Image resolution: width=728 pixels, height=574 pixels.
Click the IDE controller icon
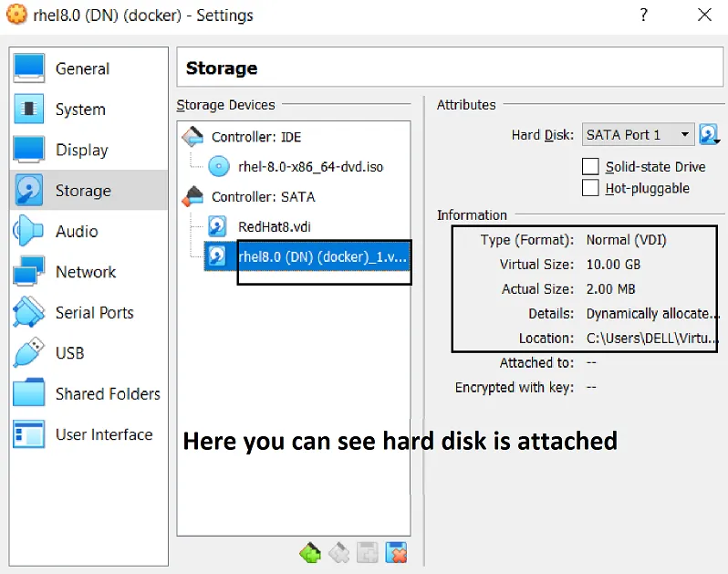(x=192, y=137)
